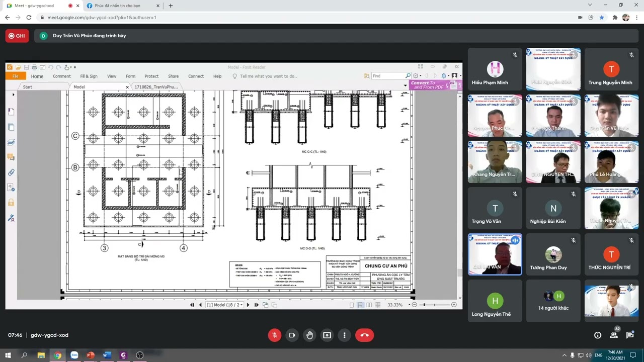Open the View ribbon tab

click(112, 76)
